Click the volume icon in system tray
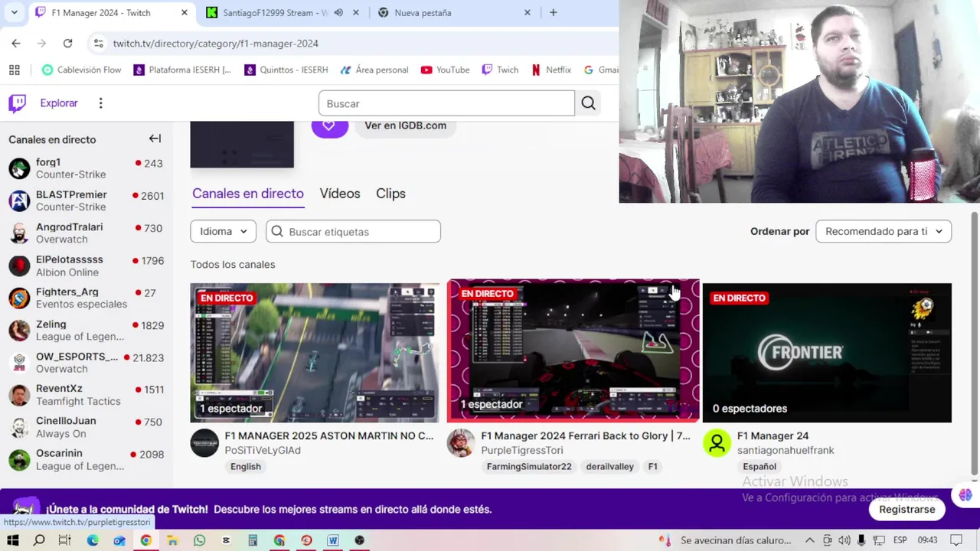The width and height of the screenshot is (980, 551). [844, 540]
